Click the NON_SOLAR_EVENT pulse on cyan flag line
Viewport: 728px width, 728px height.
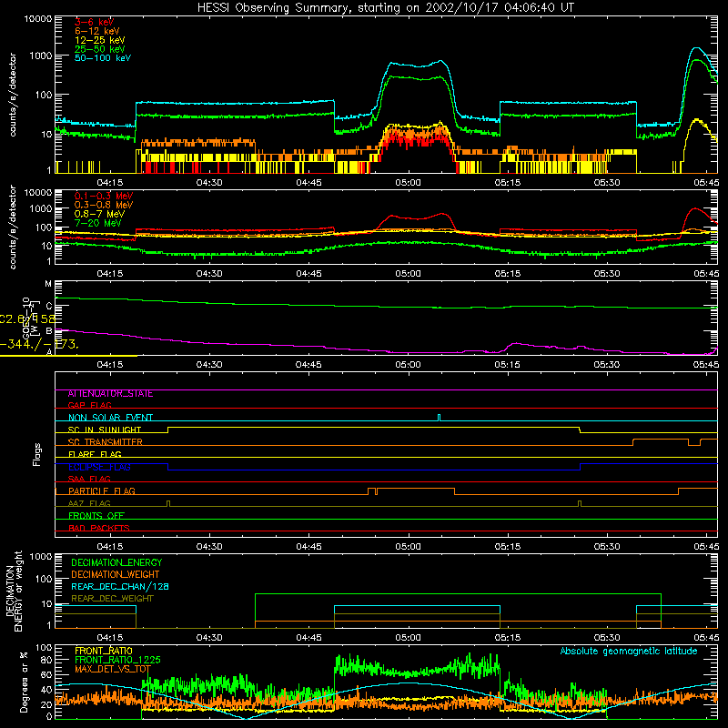click(440, 418)
